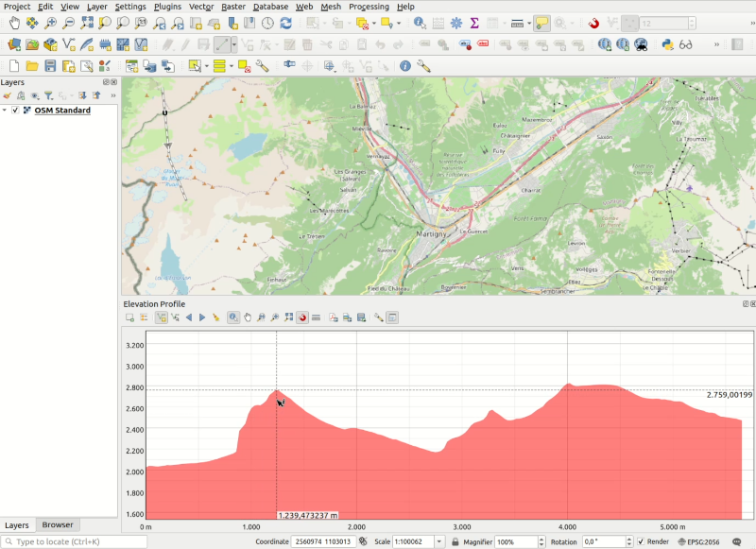
Task: Select the profile pan hand tool
Action: tap(248, 317)
